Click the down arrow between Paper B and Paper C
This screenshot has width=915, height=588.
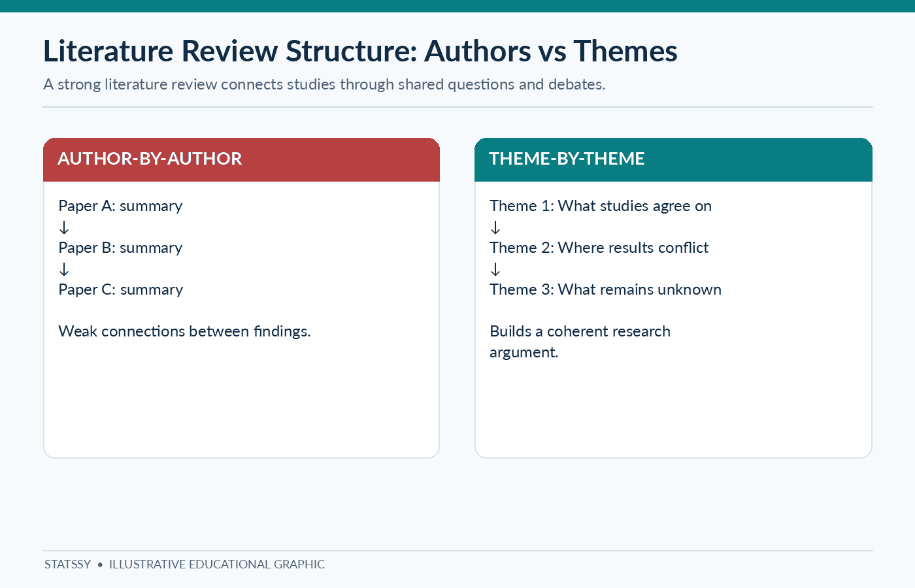click(64, 269)
